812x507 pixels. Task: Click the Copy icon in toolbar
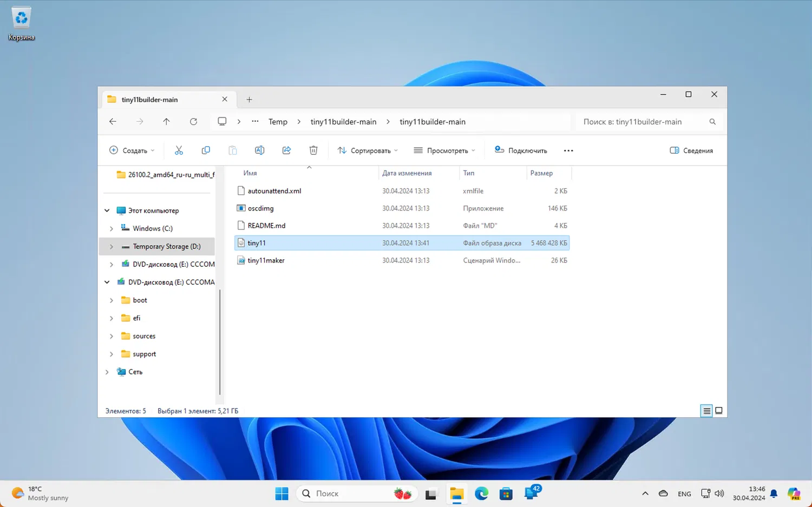coord(206,150)
